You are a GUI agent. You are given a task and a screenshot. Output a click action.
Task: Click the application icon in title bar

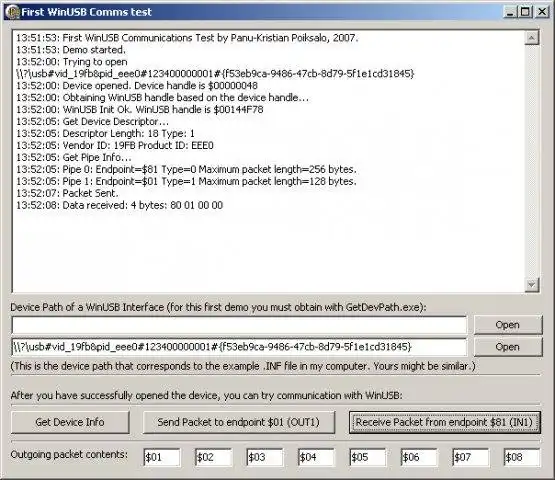[x=12, y=12]
